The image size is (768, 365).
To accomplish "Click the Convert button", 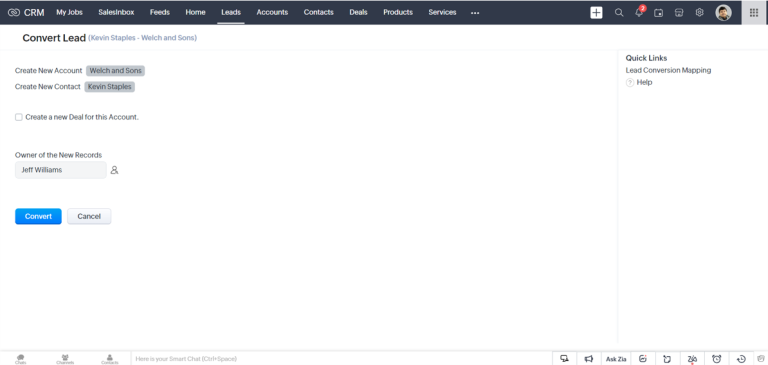I will pos(38,216).
